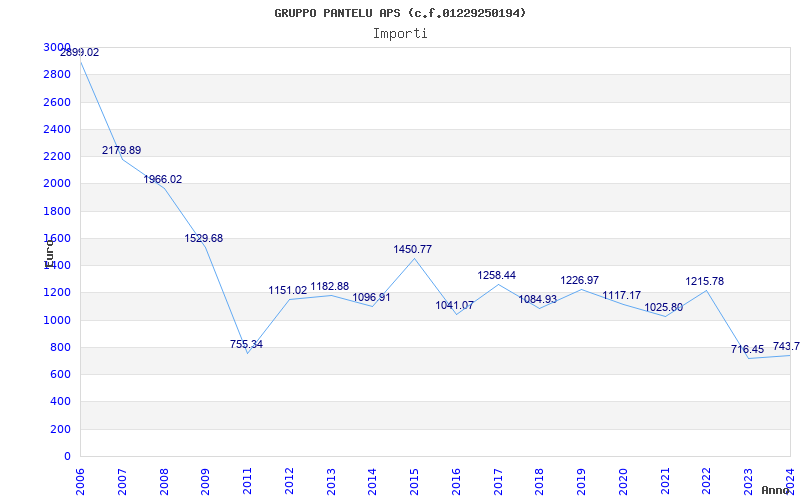Image resolution: width=800 pixels, height=500 pixels.
Task: Click x-axis year label 2012
Action: pyautogui.click(x=289, y=482)
